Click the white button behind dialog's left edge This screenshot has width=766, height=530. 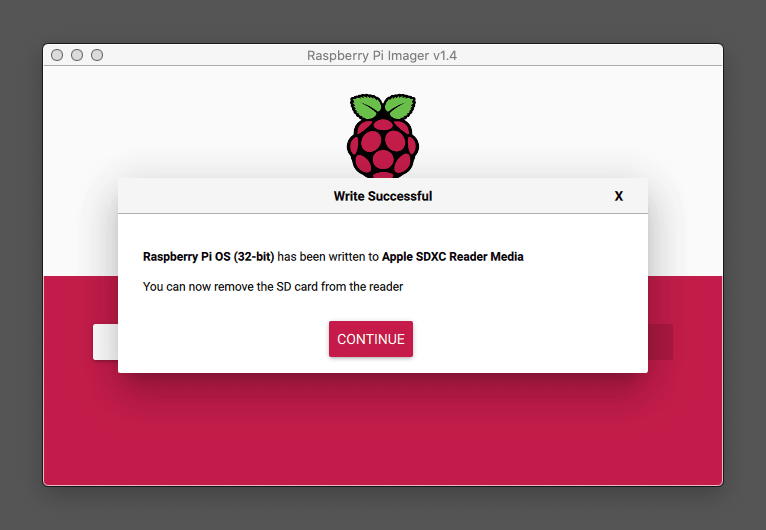[x=106, y=342]
